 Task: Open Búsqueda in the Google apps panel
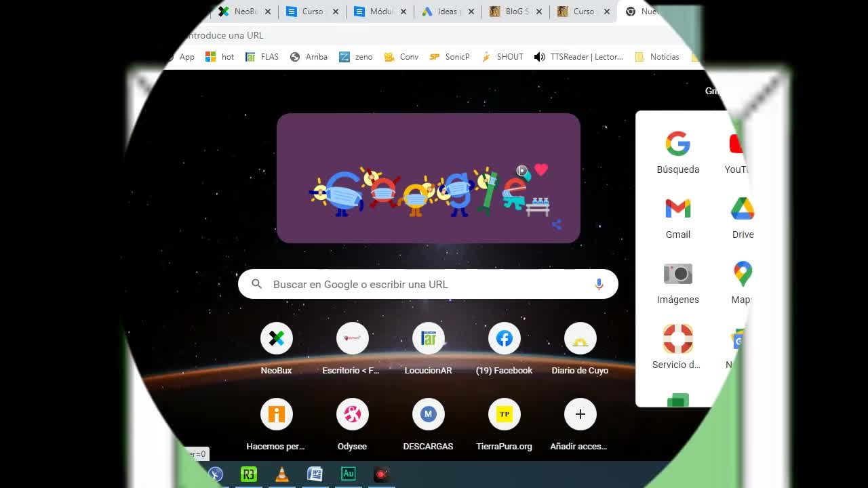[x=678, y=153]
